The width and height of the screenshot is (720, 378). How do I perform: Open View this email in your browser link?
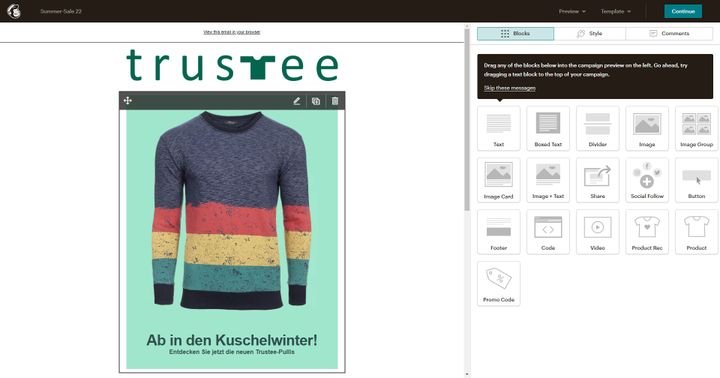tap(232, 32)
